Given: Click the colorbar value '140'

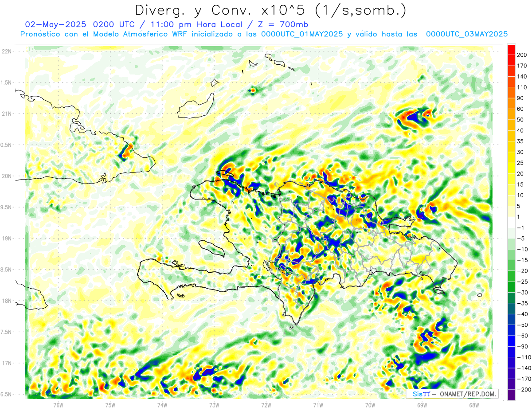Looking at the screenshot, I should [x=522, y=76].
